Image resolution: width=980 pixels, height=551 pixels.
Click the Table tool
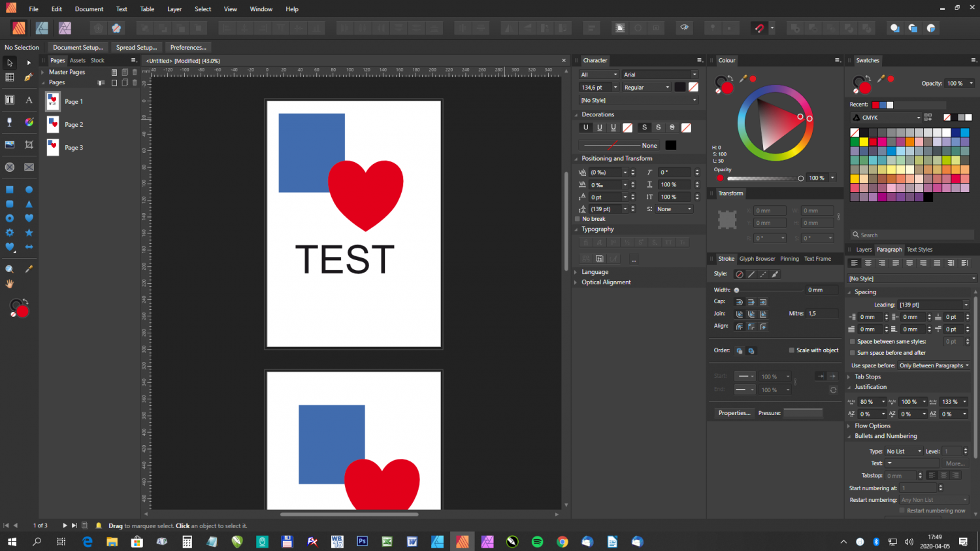click(x=10, y=78)
